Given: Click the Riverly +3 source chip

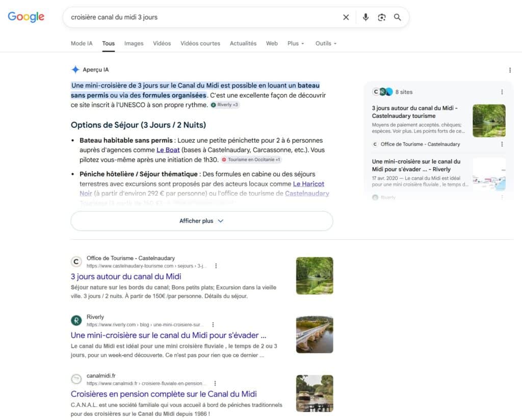Looking at the screenshot, I should pos(224,105).
